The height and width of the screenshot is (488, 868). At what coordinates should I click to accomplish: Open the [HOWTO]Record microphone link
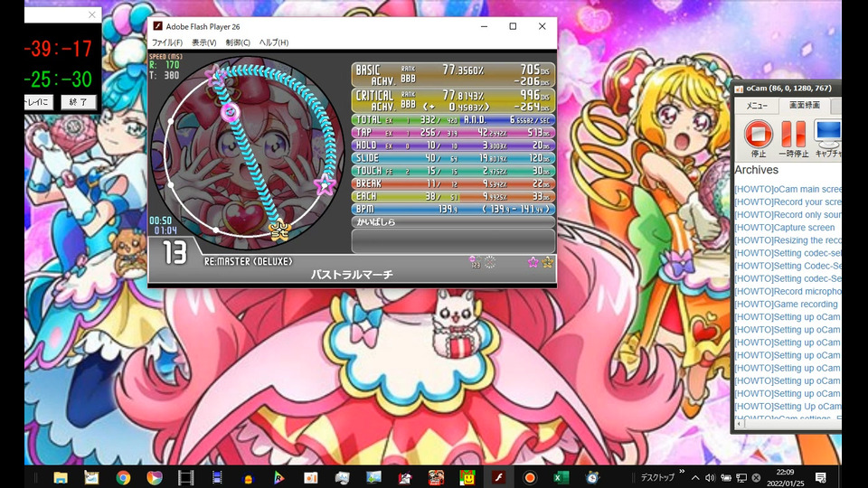point(788,291)
